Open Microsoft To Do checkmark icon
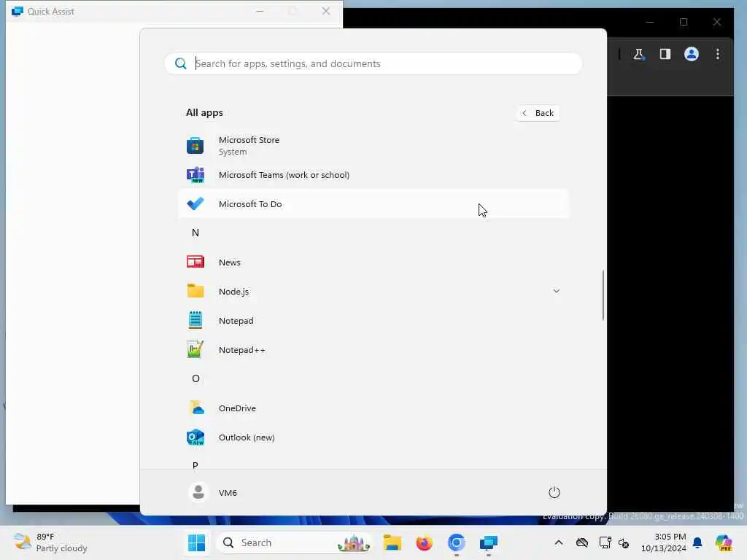The image size is (747, 560). click(196, 204)
